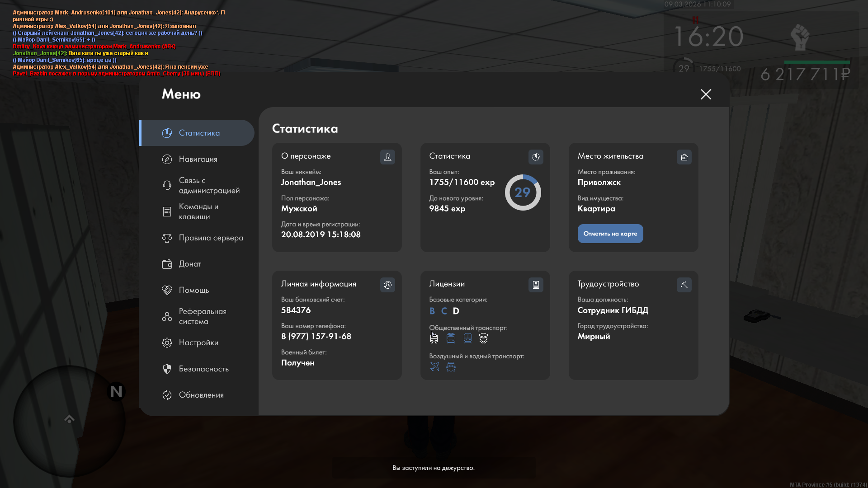Click the user icon in Личная информация card
Image resolution: width=868 pixels, height=488 pixels.
click(387, 285)
